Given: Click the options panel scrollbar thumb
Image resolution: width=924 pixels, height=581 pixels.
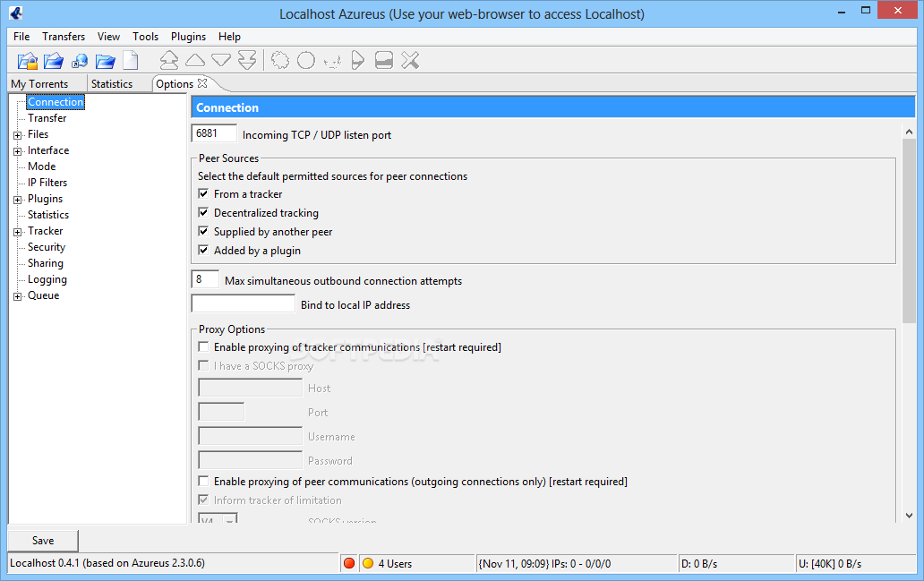Looking at the screenshot, I should pyautogui.click(x=910, y=231).
